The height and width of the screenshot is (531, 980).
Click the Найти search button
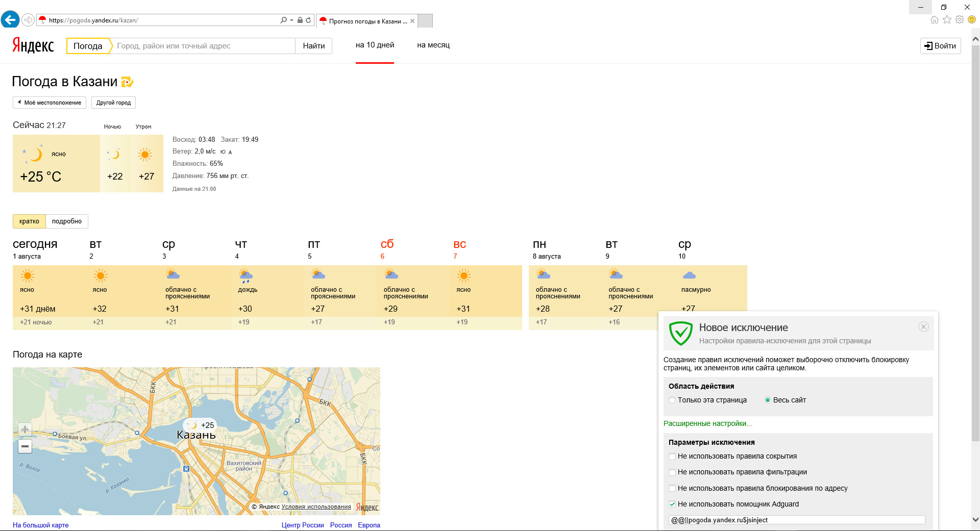[x=314, y=46]
